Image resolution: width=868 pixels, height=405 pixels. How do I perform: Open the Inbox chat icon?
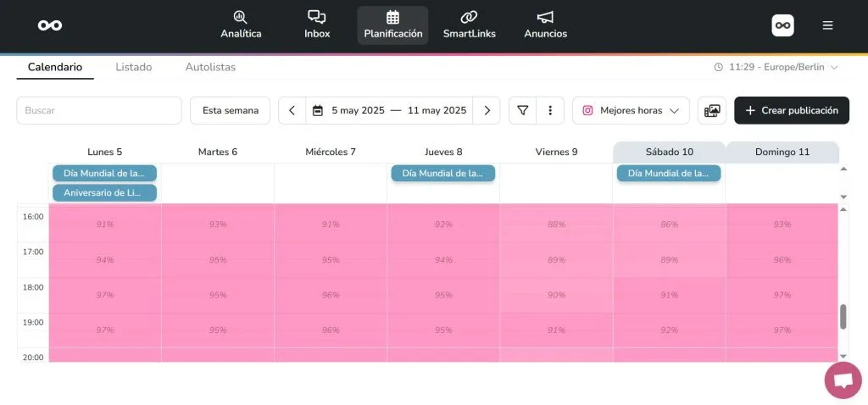[317, 17]
